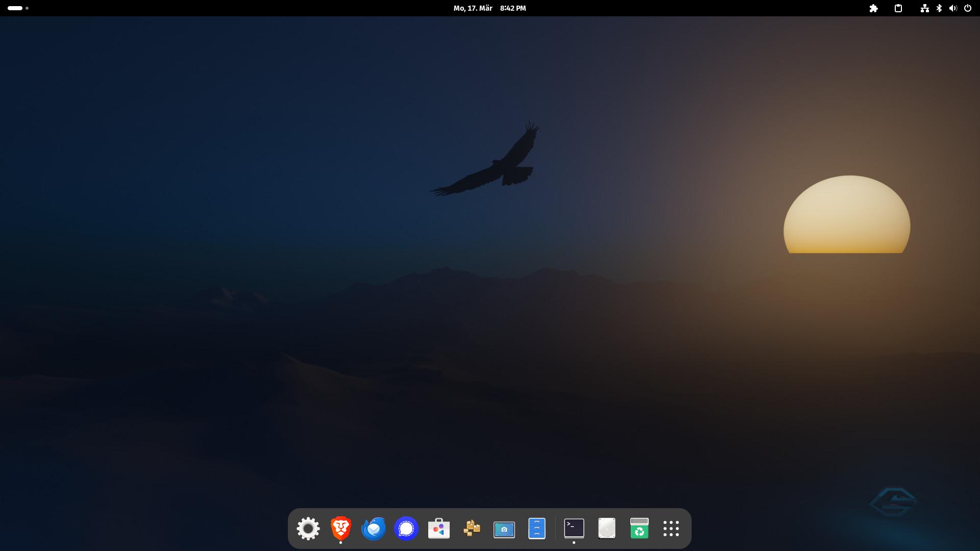Viewport: 980px width, 551px height.
Task: Open Settings from the dock
Action: [x=308, y=529]
